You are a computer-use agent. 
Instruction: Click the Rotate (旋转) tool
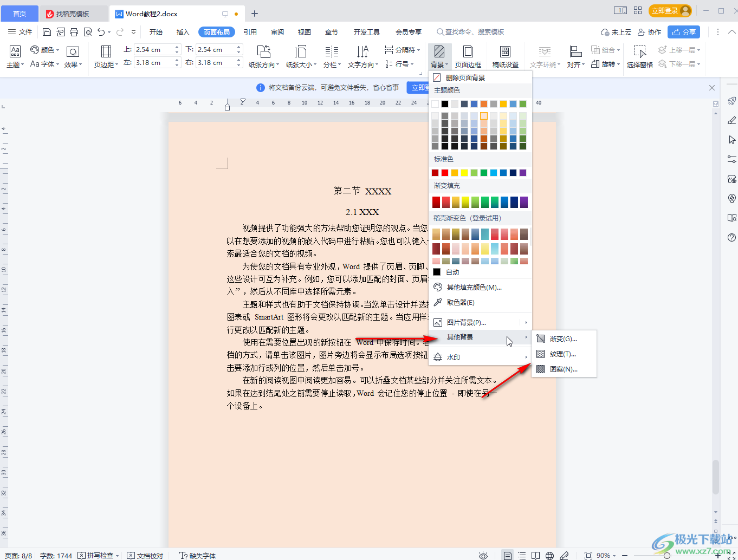click(x=605, y=64)
